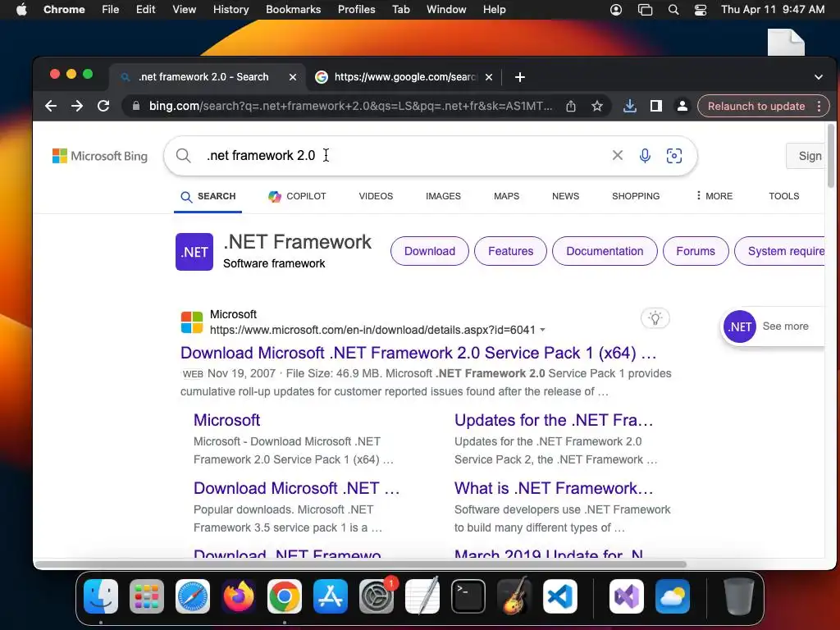
Task: Close the Google search tab
Action: 489,77
